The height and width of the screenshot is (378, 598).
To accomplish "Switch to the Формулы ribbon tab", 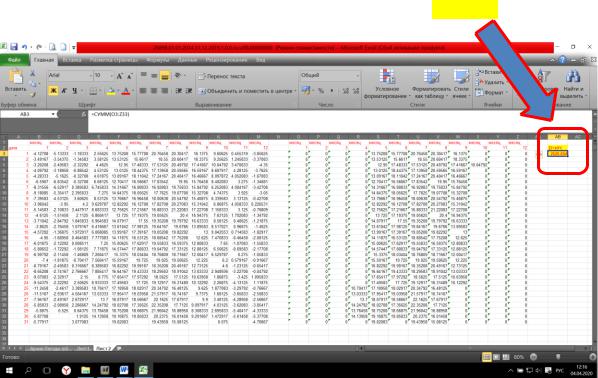I will click(x=158, y=60).
